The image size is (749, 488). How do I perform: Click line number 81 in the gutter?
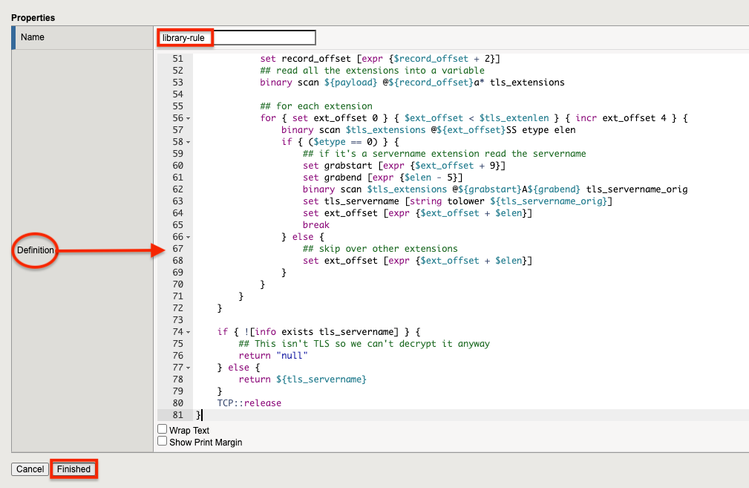(x=177, y=415)
